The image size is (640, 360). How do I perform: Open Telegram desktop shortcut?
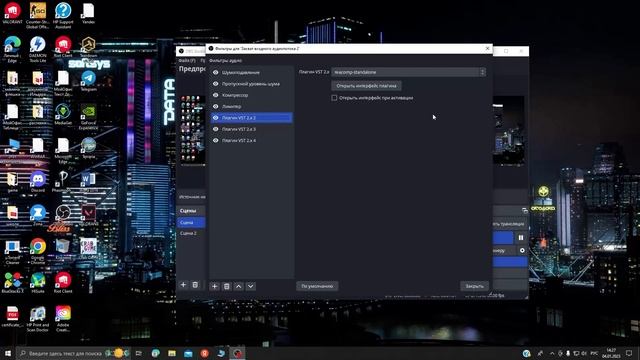pos(88,81)
